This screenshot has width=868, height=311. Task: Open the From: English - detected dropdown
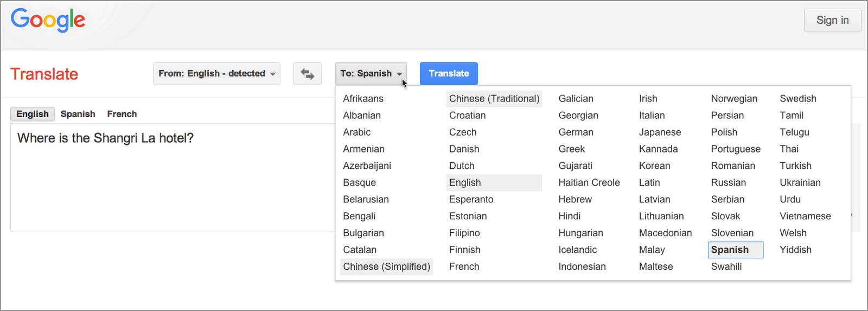pyautogui.click(x=216, y=74)
